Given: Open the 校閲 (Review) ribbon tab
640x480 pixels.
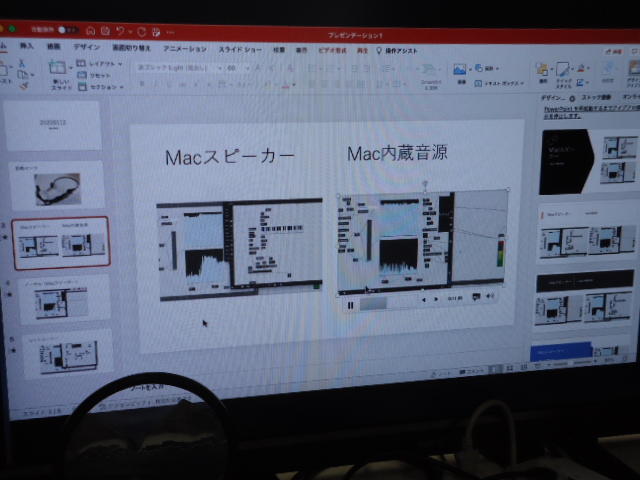Looking at the screenshot, I should tap(279, 50).
